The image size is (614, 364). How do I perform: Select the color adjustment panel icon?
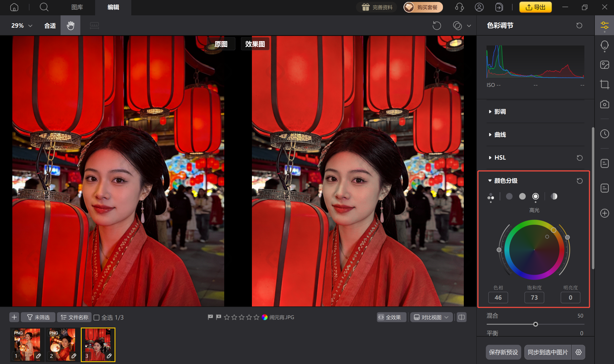point(604,25)
